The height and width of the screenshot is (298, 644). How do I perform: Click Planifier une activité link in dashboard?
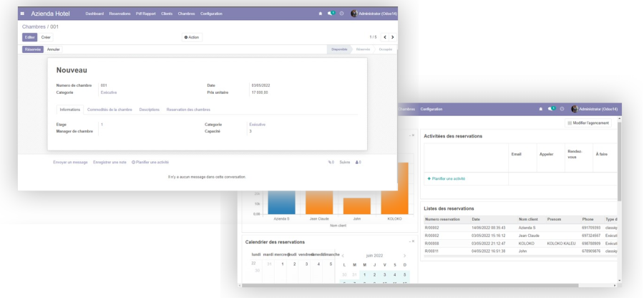[447, 178]
